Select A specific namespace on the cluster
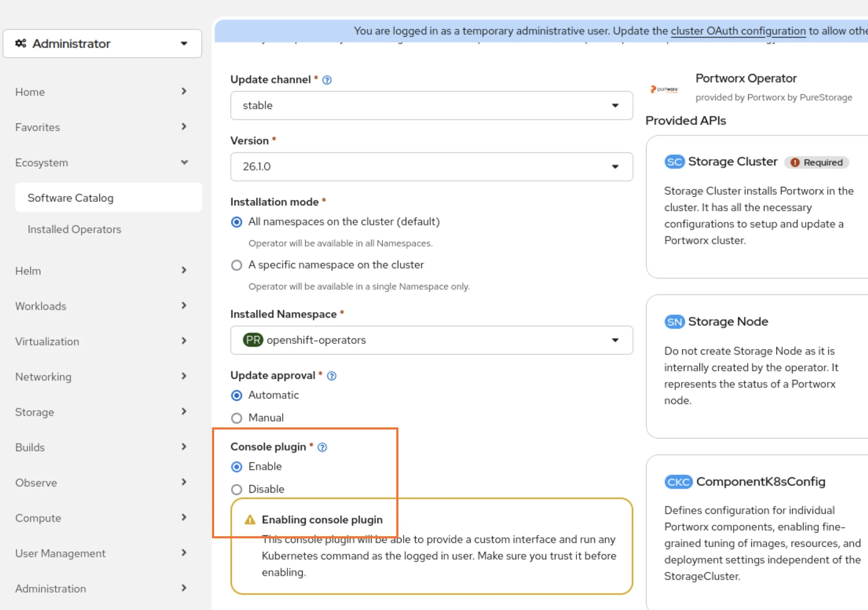 [237, 265]
